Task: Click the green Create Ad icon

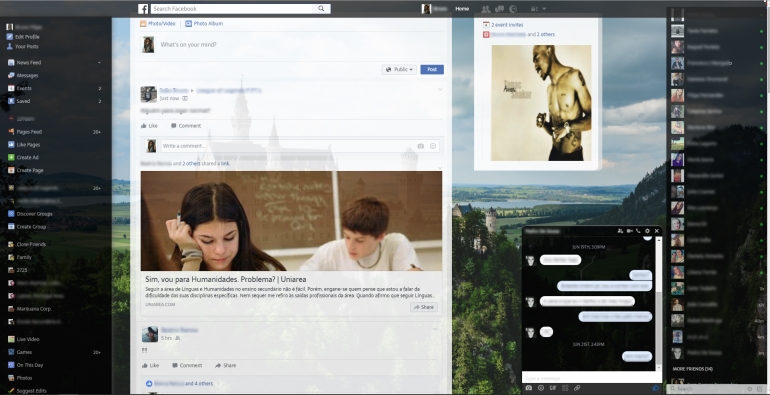Action: pyautogui.click(x=11, y=158)
